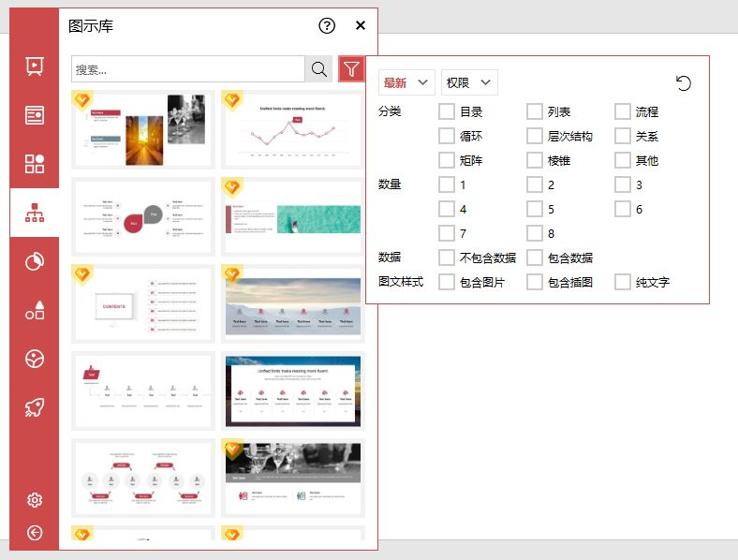This screenshot has width=738, height=560.
Task: Open the steering wheel sidebar icon
Action: pos(35,359)
